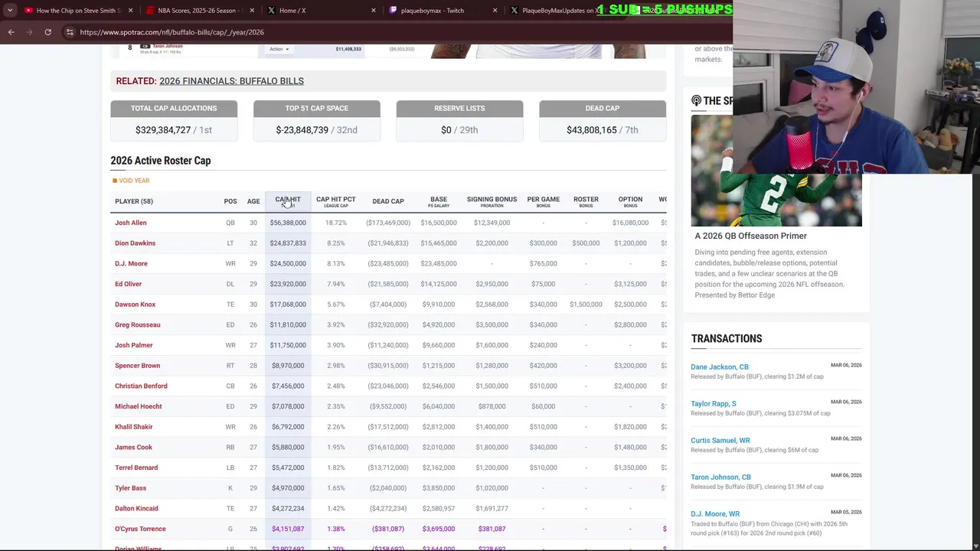Reload the page with the refresh icon

pos(47,32)
